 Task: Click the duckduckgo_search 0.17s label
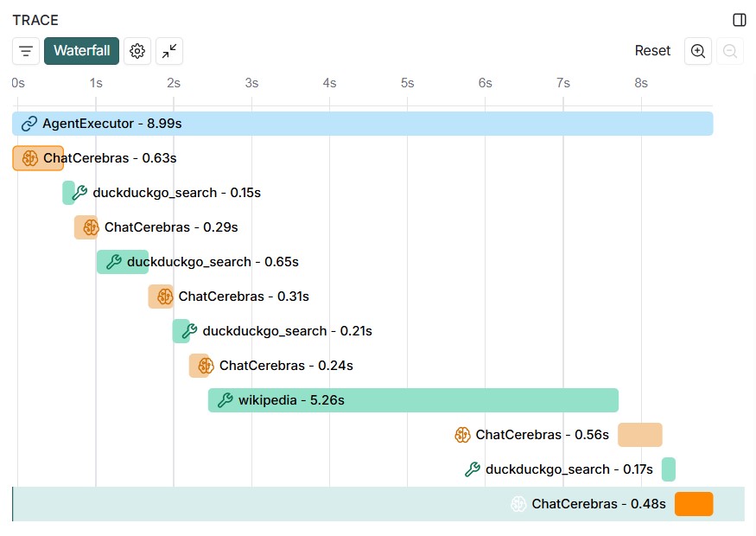tap(547, 469)
